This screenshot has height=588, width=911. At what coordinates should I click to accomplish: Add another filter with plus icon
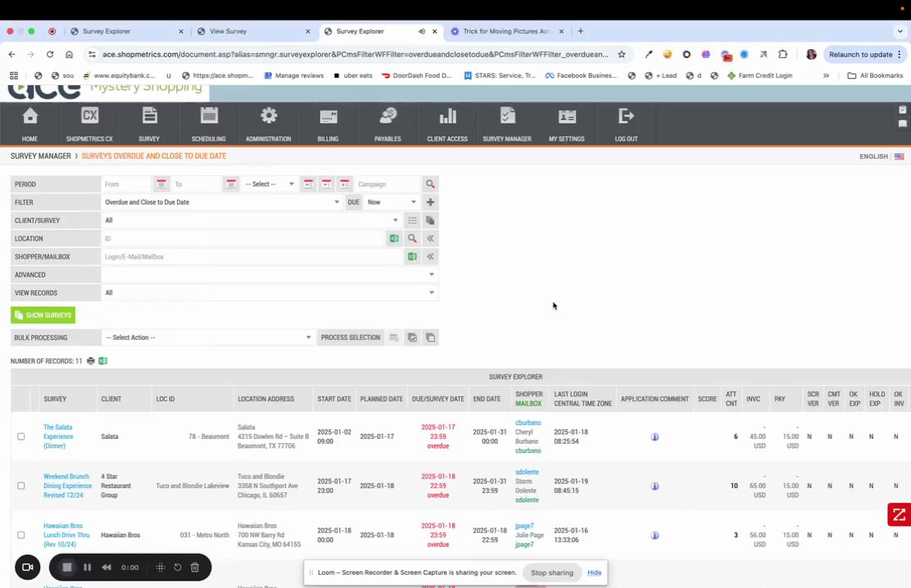point(430,202)
